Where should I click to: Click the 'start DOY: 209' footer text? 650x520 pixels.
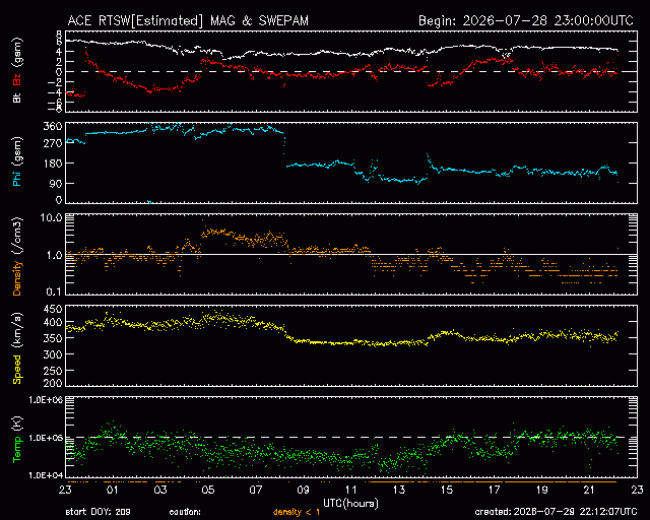[98, 512]
